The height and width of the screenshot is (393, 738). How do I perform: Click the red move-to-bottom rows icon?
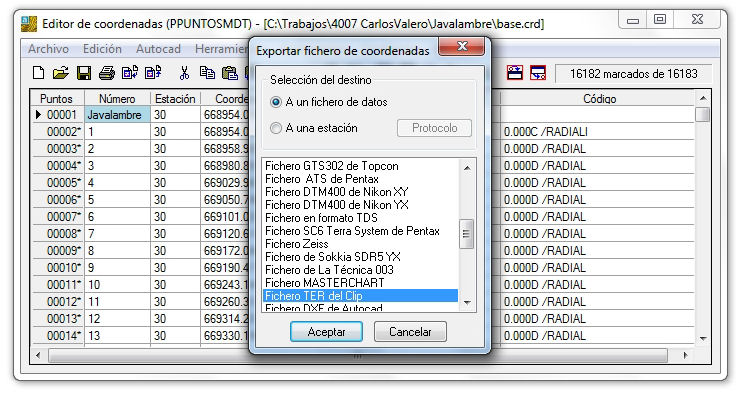538,72
